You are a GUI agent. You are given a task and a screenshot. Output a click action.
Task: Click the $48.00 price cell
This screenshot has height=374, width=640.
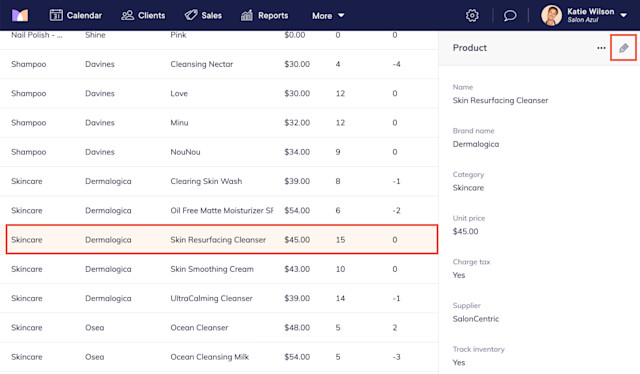coord(297,328)
